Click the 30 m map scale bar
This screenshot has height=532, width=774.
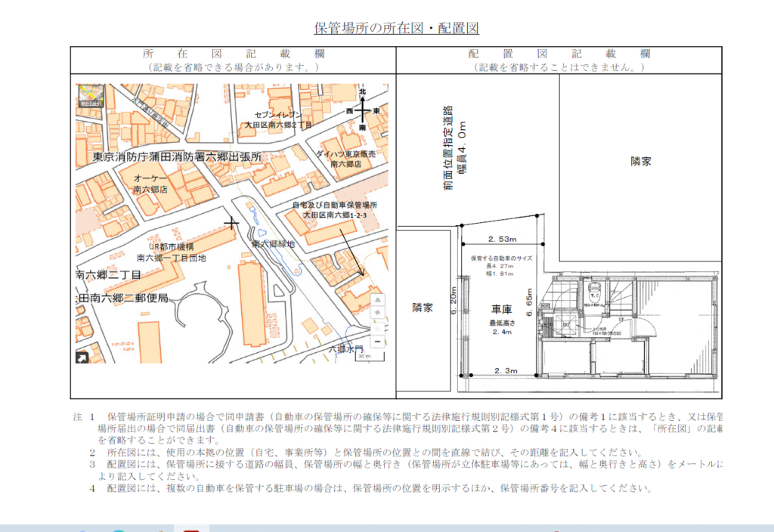[365, 355]
